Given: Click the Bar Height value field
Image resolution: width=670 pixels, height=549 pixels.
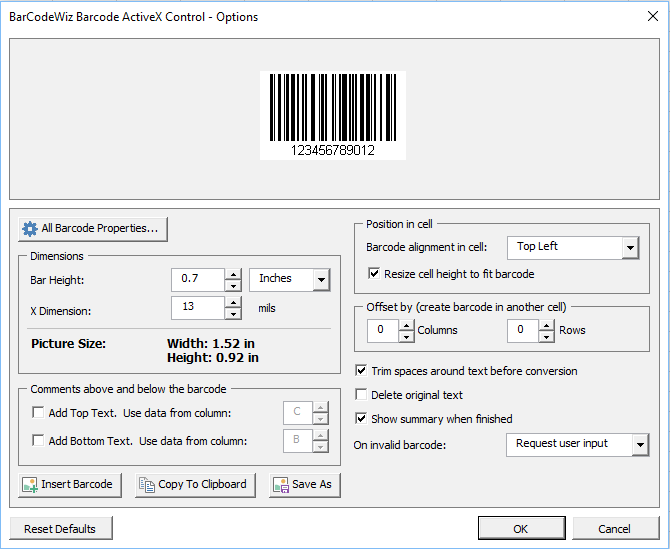Looking at the screenshot, I should (x=198, y=280).
